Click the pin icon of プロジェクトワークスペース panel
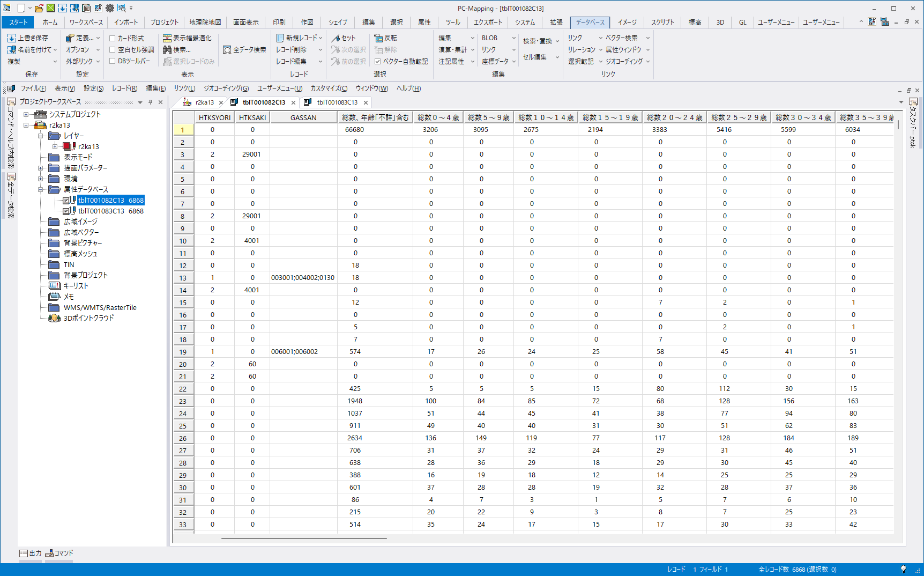924x576 pixels. click(x=150, y=102)
